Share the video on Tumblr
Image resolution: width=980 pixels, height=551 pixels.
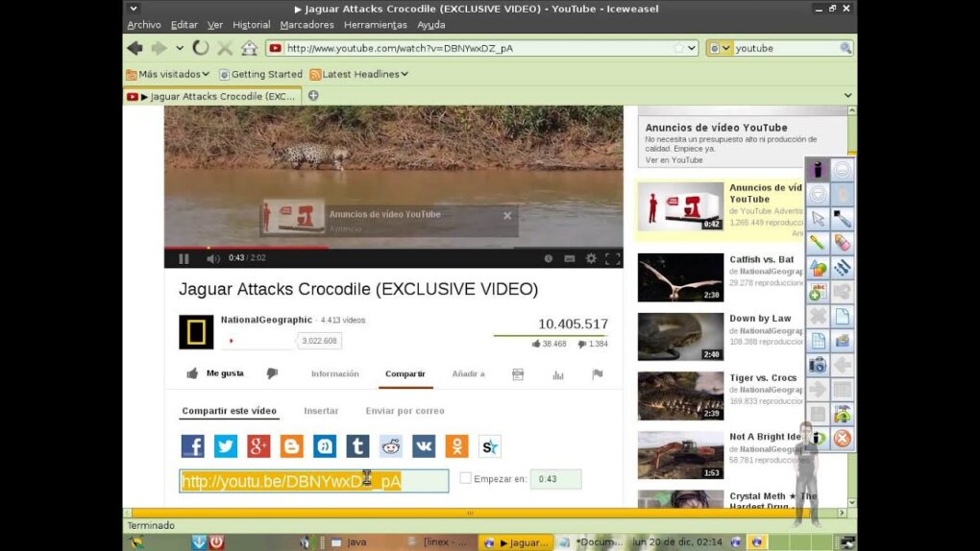(x=357, y=446)
